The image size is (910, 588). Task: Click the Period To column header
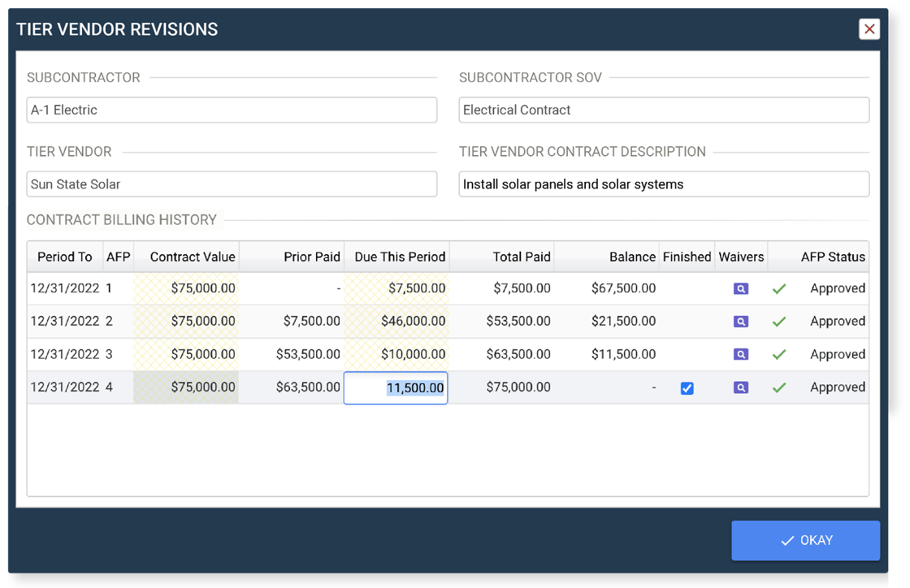click(x=64, y=257)
